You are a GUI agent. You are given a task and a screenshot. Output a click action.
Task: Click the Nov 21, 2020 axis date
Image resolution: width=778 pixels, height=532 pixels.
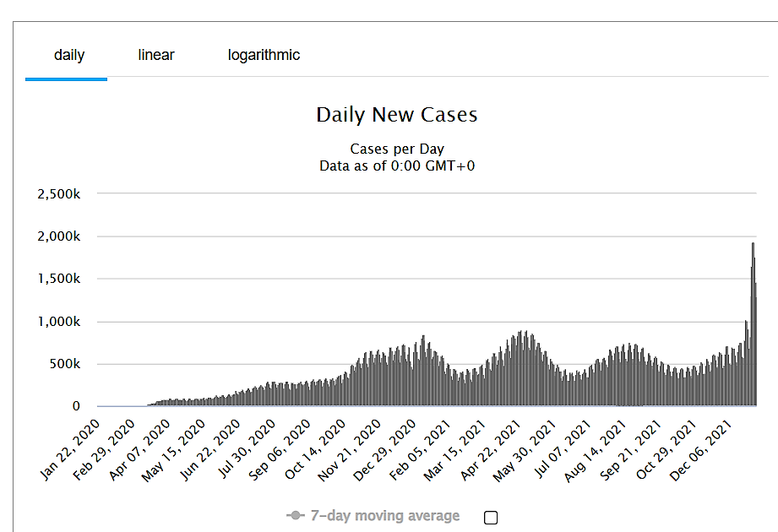[x=350, y=451]
